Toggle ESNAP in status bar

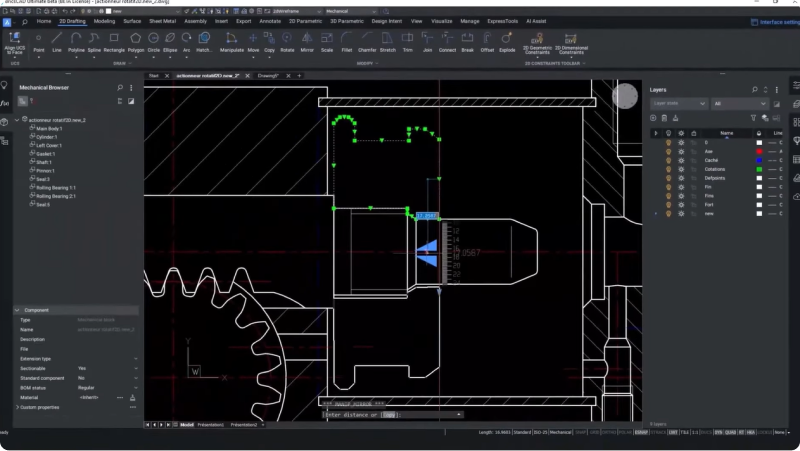(641, 432)
